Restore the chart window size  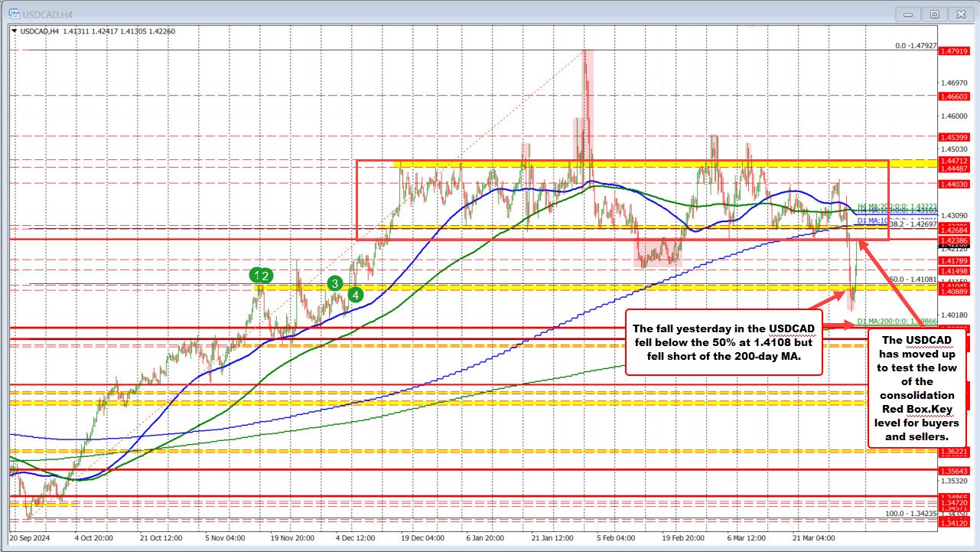(x=934, y=13)
